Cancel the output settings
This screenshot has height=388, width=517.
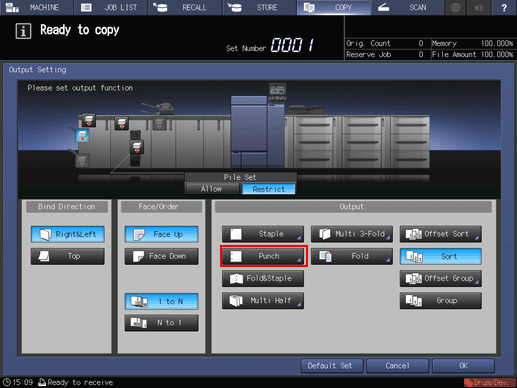point(397,366)
